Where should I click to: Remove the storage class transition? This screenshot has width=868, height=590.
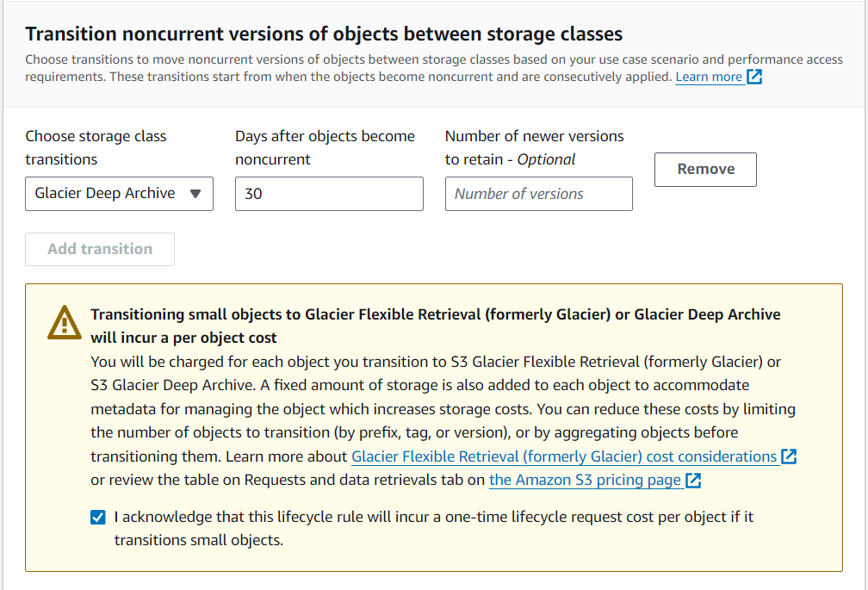(705, 170)
